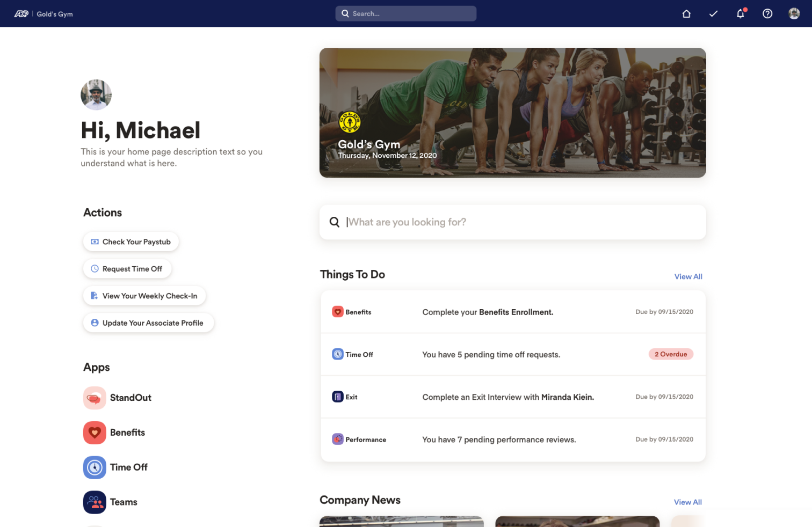This screenshot has height=527, width=812.
Task: Click View All for Things To Do
Action: pos(688,277)
